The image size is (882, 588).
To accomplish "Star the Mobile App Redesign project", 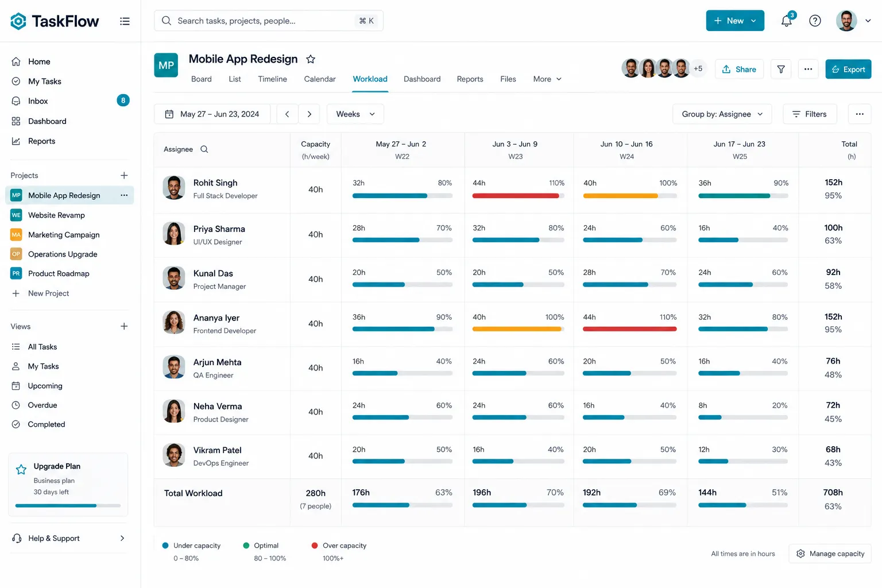I will coord(311,59).
